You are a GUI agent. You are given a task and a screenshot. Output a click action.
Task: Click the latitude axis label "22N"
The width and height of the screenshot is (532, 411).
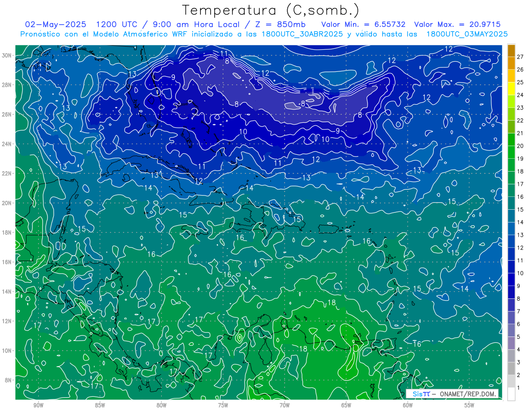pyautogui.click(x=8, y=173)
